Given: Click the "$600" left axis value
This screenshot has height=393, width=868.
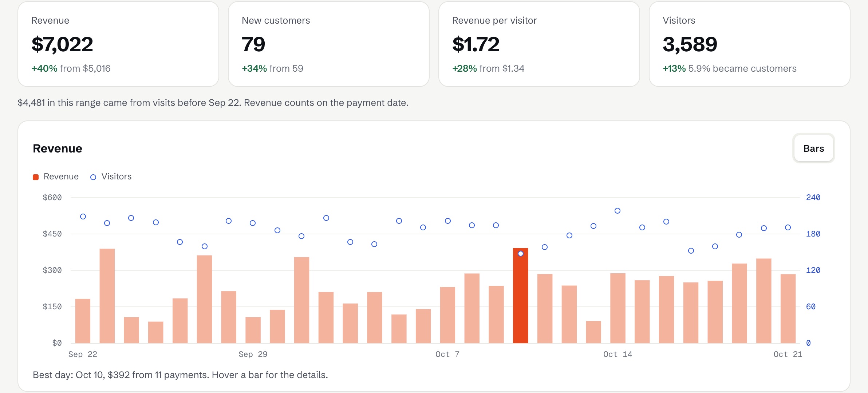Looking at the screenshot, I should [52, 198].
